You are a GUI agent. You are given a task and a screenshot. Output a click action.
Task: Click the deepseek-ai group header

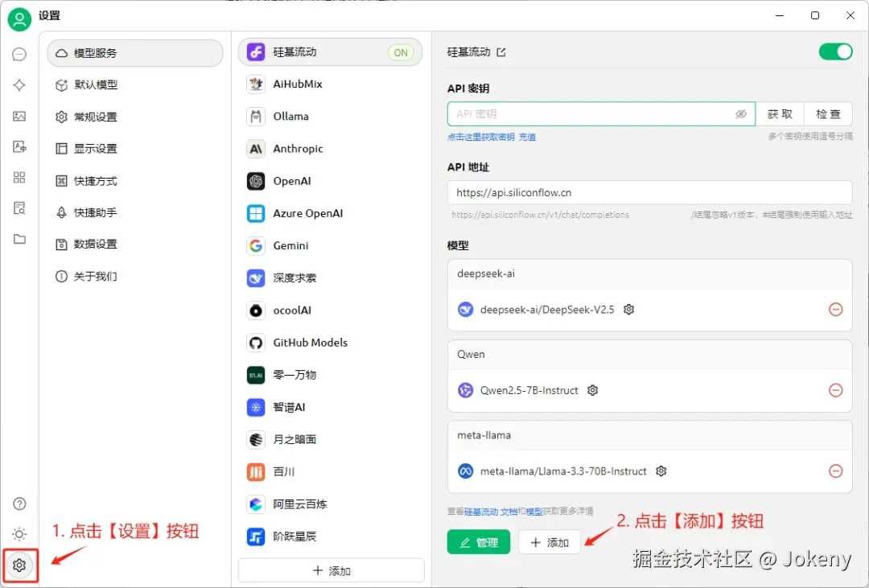pyautogui.click(x=649, y=273)
